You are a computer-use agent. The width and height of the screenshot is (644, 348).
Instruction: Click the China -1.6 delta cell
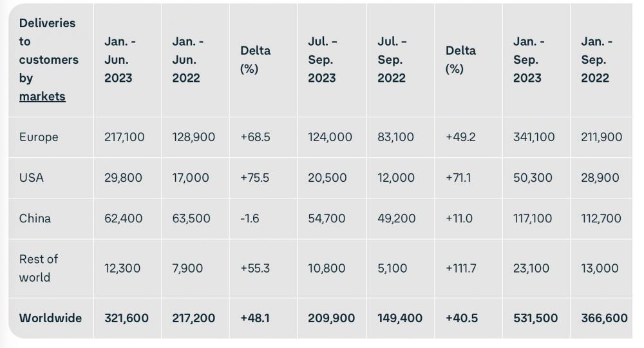[250, 218]
